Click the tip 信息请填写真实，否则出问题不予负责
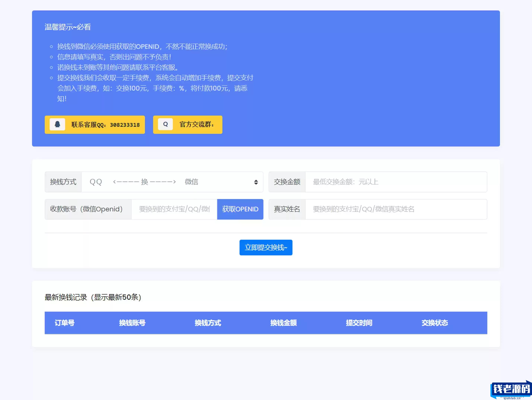Viewport: 532px width, 400px height. pos(114,57)
